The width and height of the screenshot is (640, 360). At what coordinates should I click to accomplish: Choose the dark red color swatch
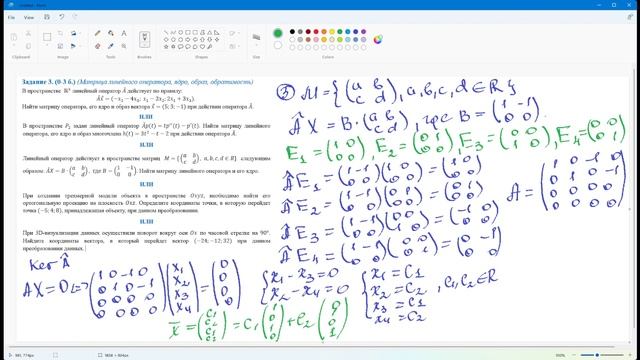[x=308, y=31]
